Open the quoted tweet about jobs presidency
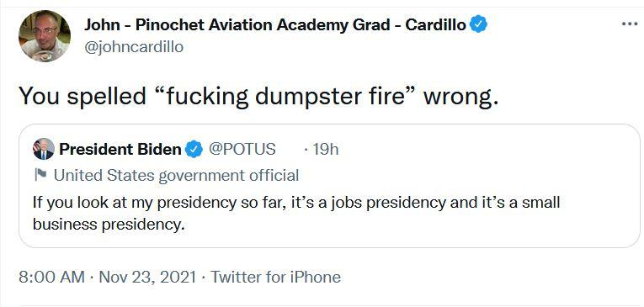The height and width of the screenshot is (307, 644). click(x=329, y=186)
